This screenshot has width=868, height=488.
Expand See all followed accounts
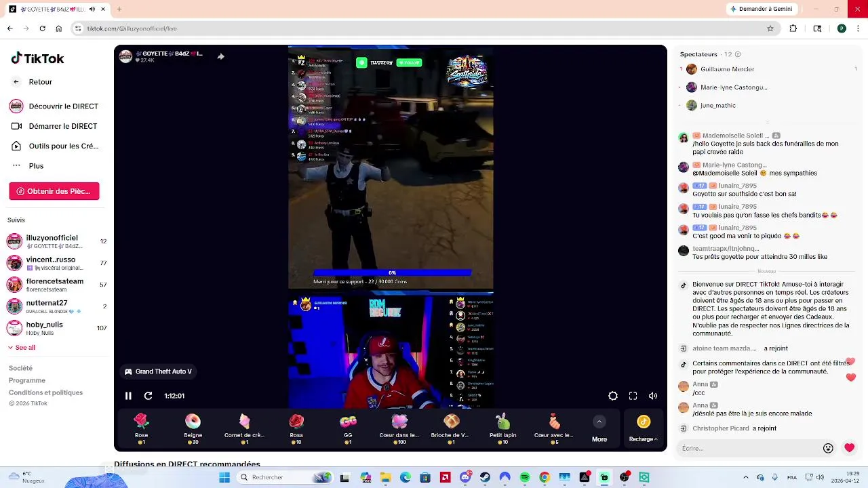tap(22, 348)
